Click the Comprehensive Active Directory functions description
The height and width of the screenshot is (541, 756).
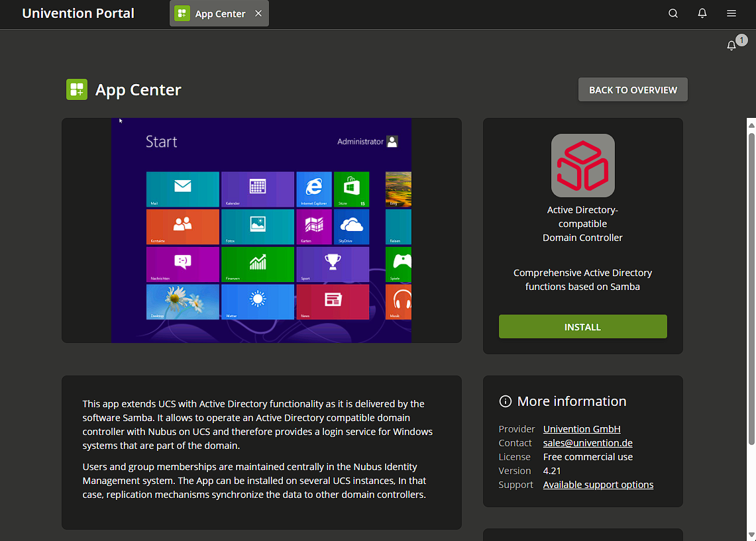582,279
